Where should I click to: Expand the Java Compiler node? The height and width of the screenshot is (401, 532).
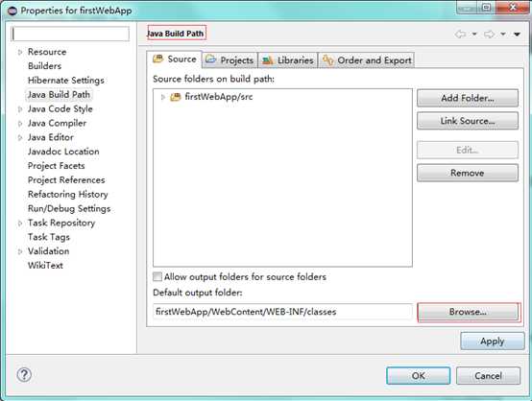coord(20,123)
